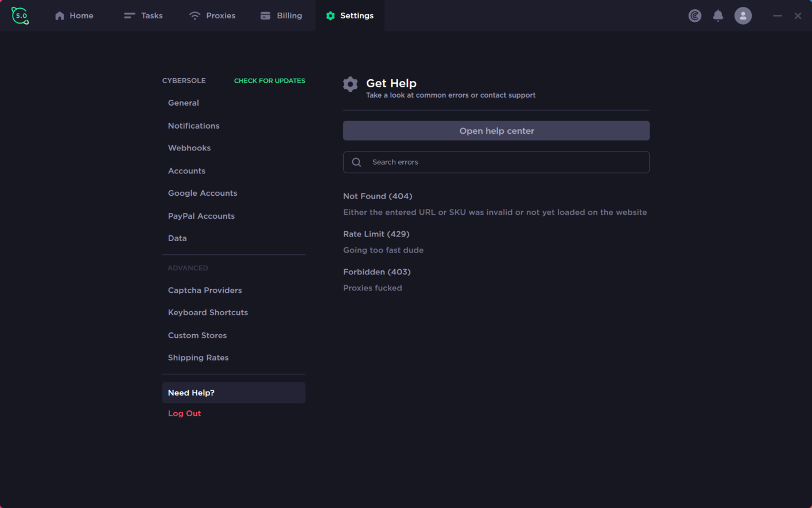Viewport: 812px width, 508px height.
Task: Click the 'Going too fast dude' description
Action: (383, 250)
